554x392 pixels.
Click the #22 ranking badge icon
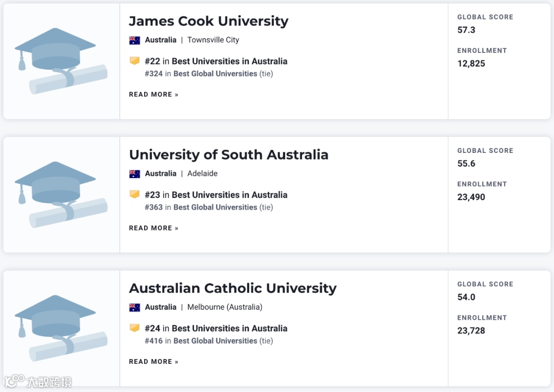point(134,61)
